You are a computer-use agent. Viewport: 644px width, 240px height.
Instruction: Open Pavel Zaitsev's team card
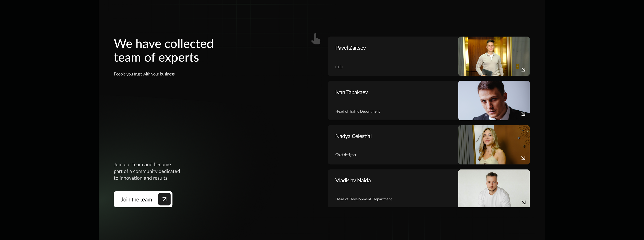(429, 56)
